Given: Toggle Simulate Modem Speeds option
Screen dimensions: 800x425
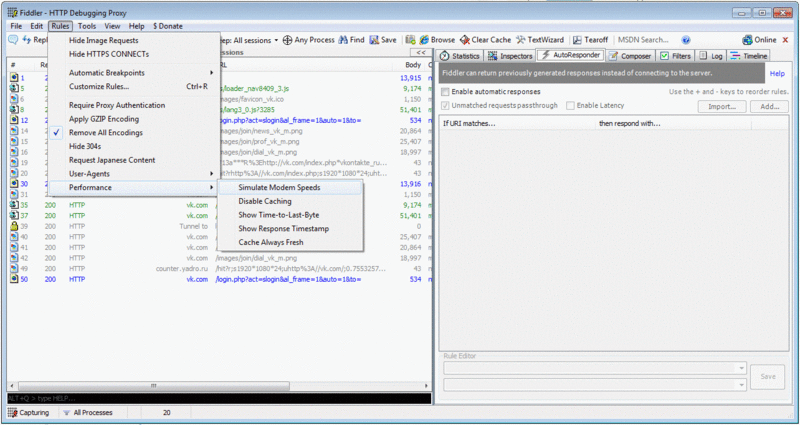Looking at the screenshot, I should 290,187.
